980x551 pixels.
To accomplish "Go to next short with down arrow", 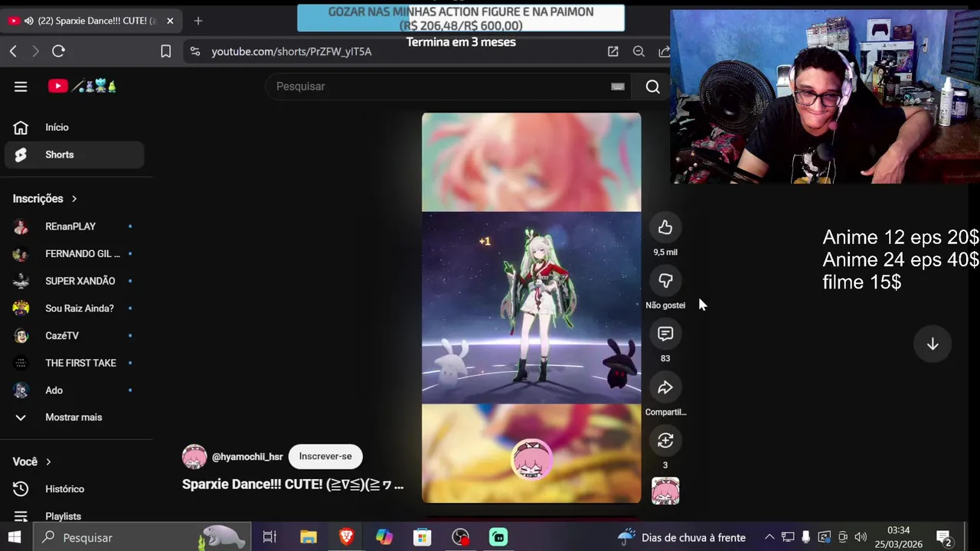I will (933, 344).
